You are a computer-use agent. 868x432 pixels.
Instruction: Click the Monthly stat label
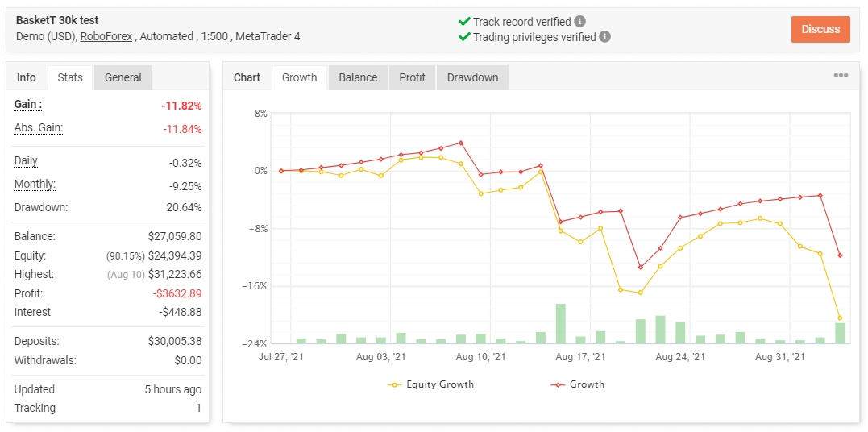(x=35, y=185)
